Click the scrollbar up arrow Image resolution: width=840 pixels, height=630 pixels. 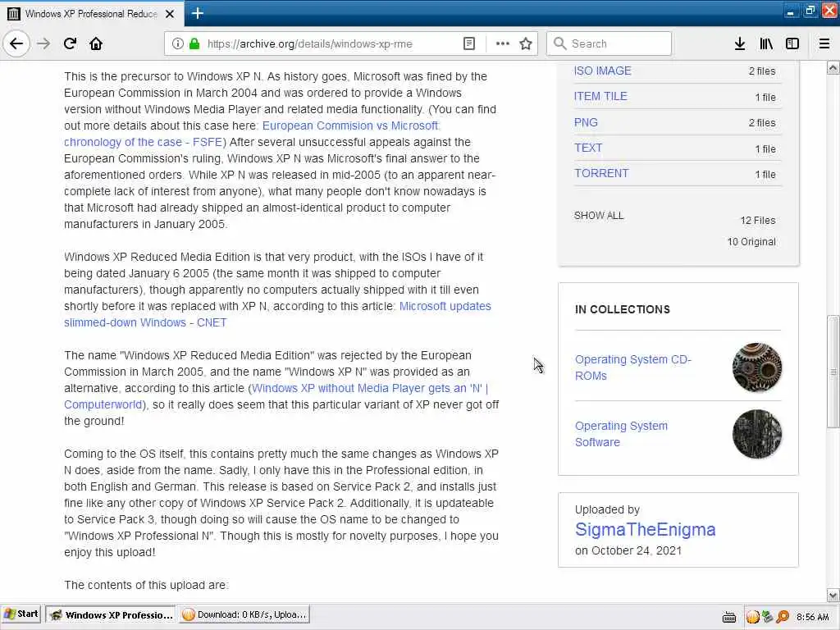coord(833,67)
